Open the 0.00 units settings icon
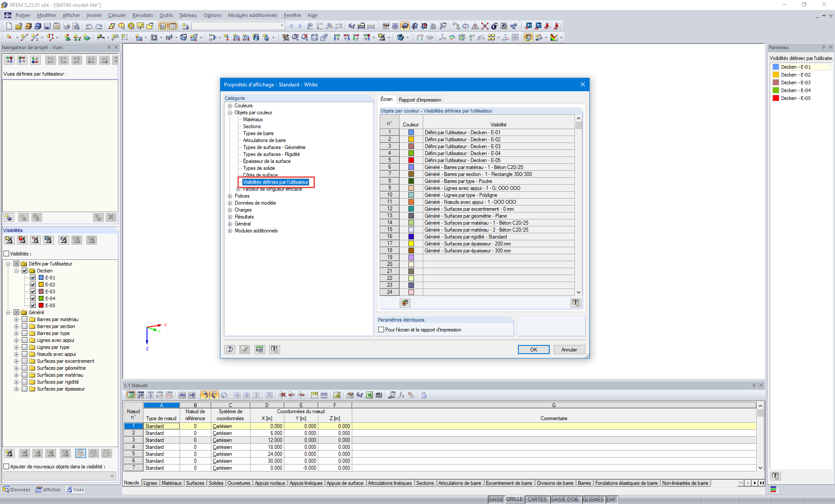Image resolution: width=835 pixels, height=504 pixels. [x=260, y=349]
